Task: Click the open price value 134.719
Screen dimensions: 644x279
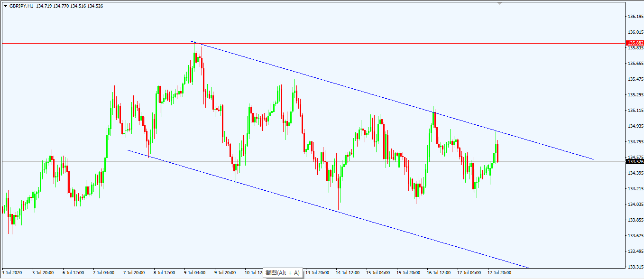Action: coord(44,6)
